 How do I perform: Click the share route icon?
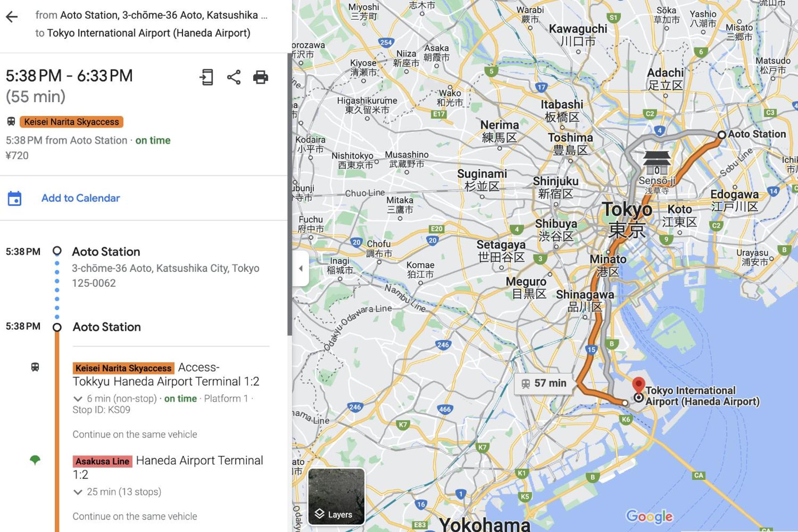234,77
